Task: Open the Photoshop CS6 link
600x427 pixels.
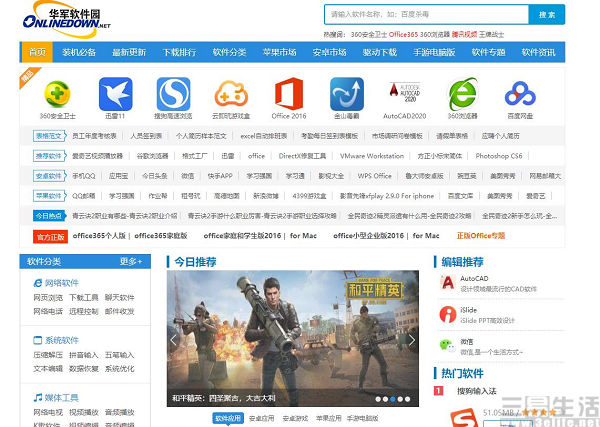Action: [499, 156]
